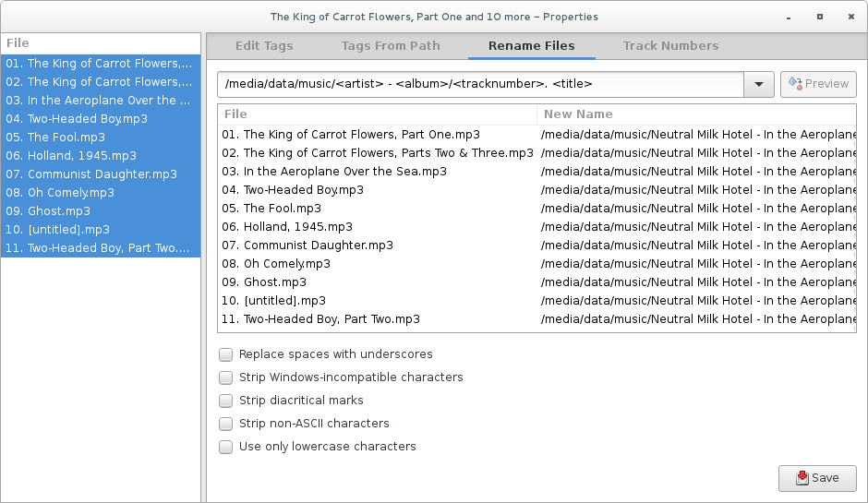The width and height of the screenshot is (868, 503).
Task: Open the rename pattern dropdown arrow
Action: [758, 84]
